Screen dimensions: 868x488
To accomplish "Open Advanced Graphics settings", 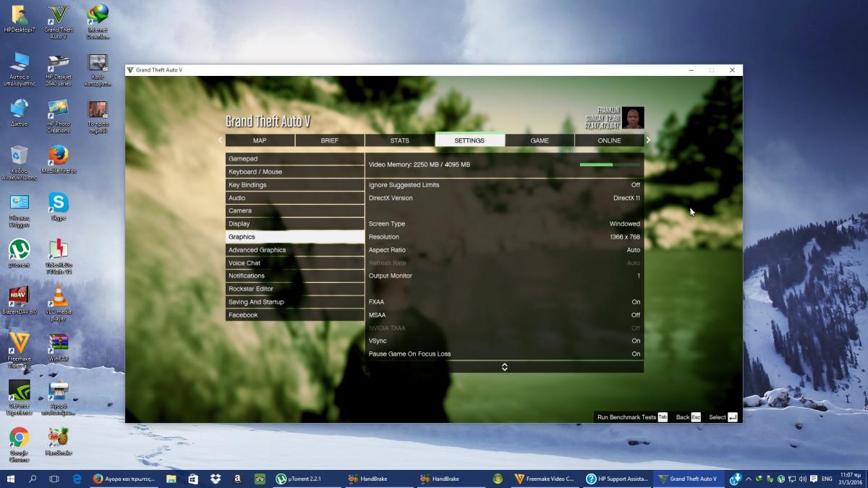I will (x=294, y=250).
